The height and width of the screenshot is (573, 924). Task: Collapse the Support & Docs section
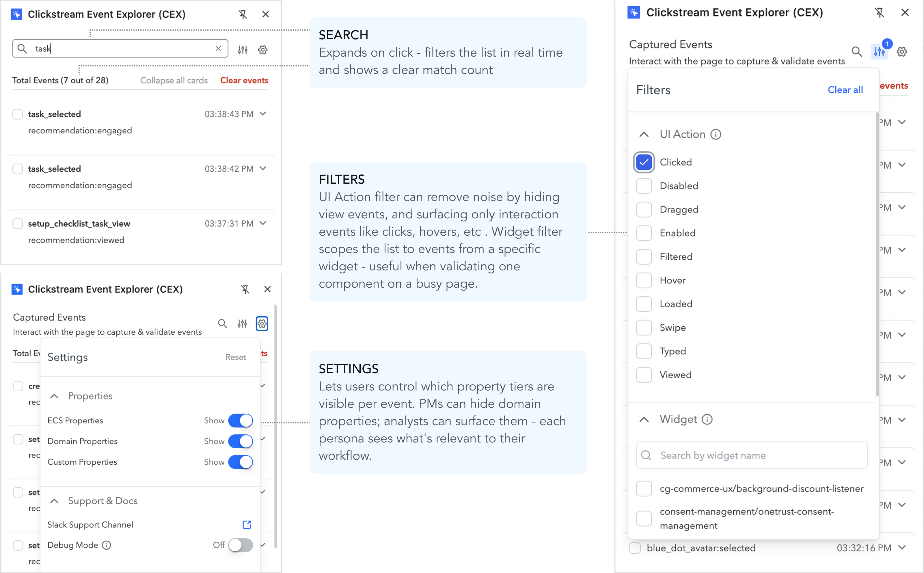pos(55,501)
